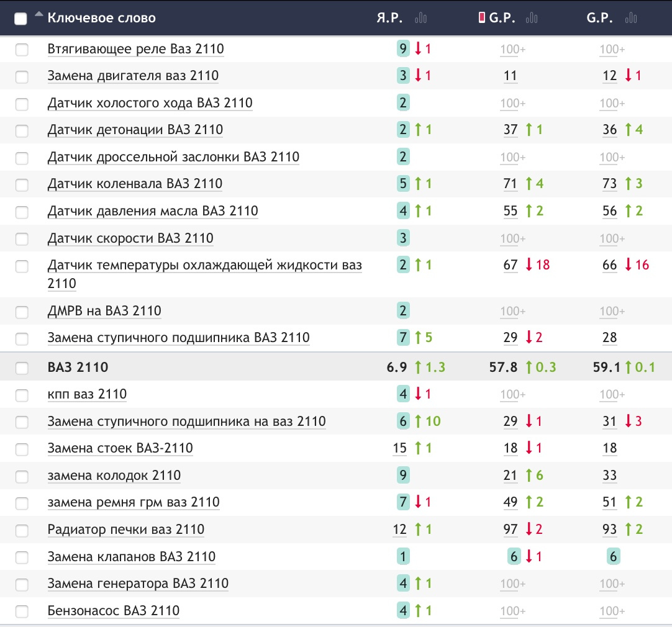The width and height of the screenshot is (672, 627).
Task: Open keyword Втягивающее реле Ваз 2110
Action: pos(135,49)
